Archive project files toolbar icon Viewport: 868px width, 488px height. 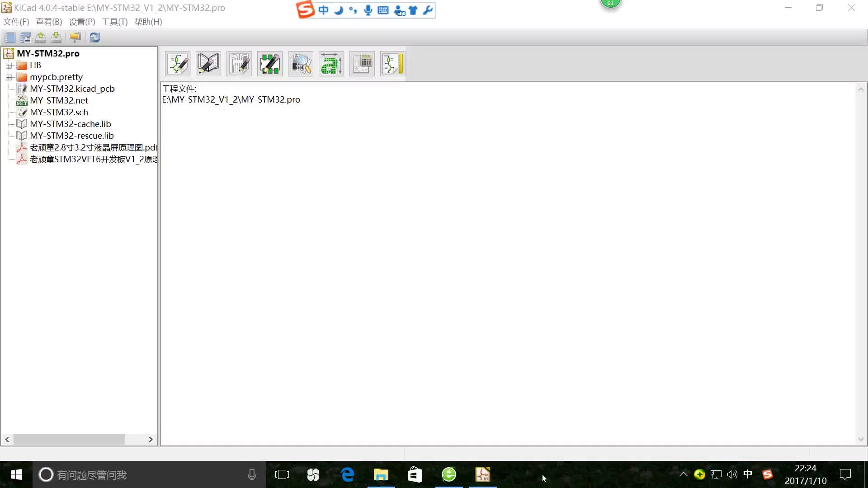coord(75,38)
